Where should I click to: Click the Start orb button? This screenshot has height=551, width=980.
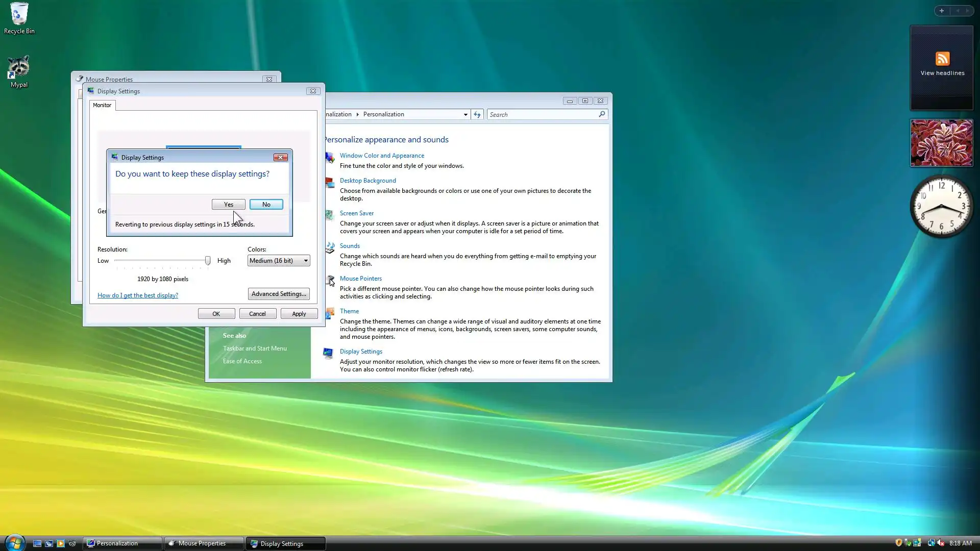[14, 543]
